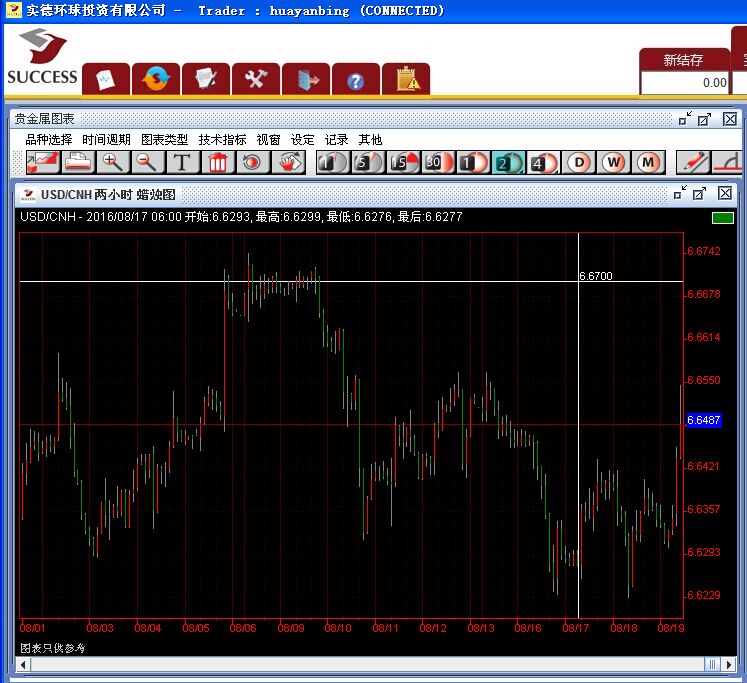Select the 1-hour timeframe icon

coord(473,163)
